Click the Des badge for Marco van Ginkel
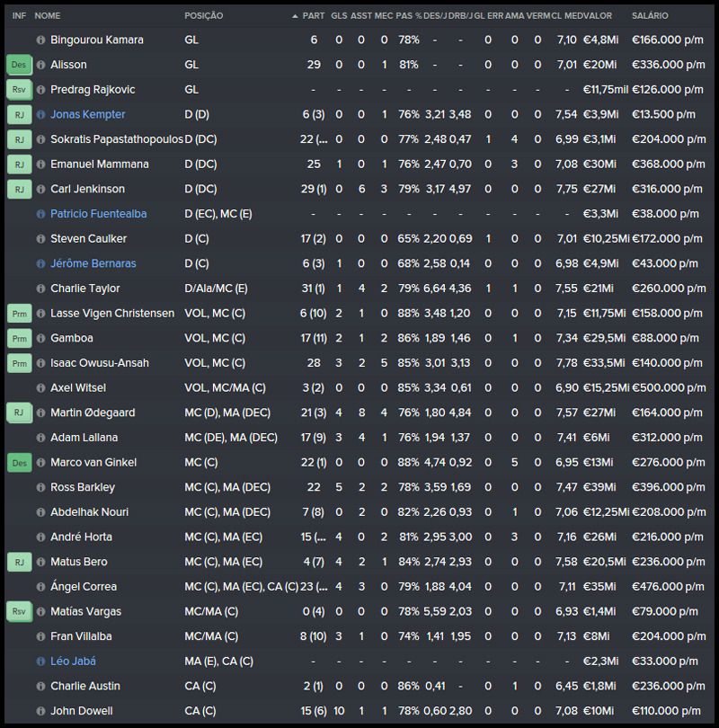The image size is (719, 728). coord(19,462)
